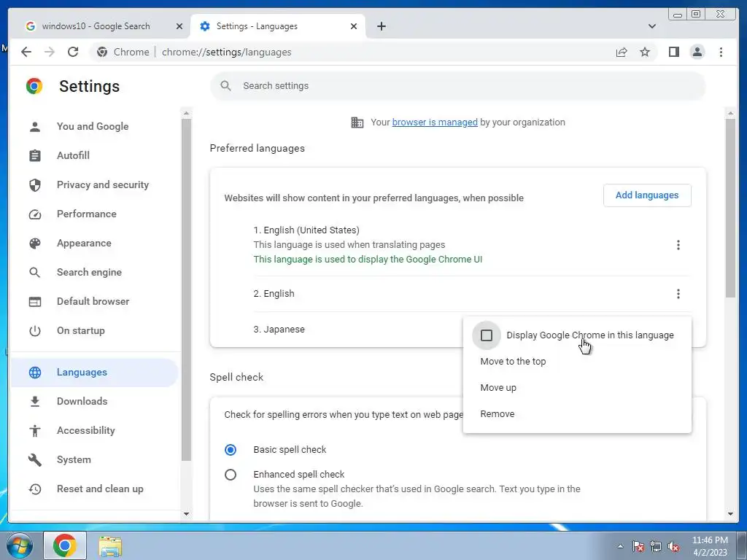Click the managed organization building icon
Viewport: 747px width, 560px height.
357,122
